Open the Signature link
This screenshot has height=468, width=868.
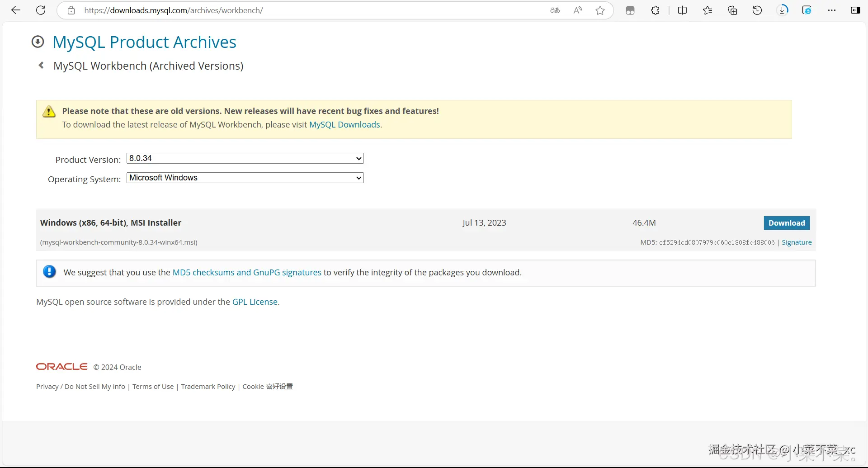click(x=797, y=242)
